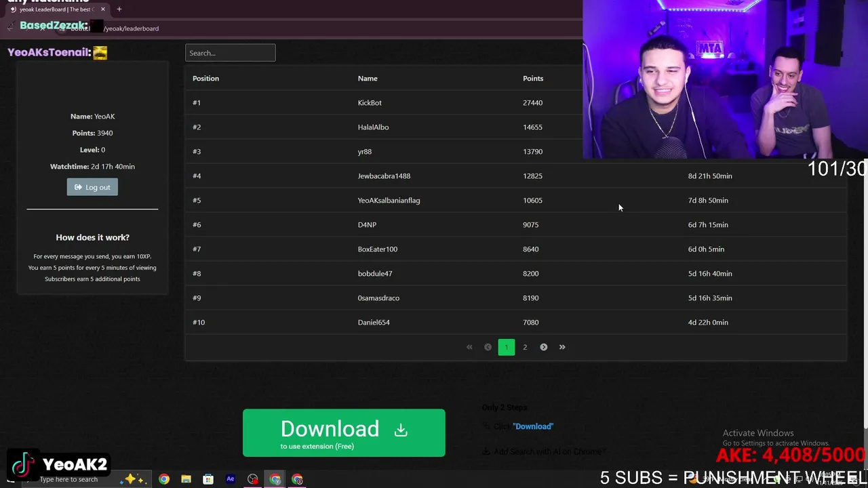
Task: Sort by the Position column header
Action: click(x=205, y=79)
